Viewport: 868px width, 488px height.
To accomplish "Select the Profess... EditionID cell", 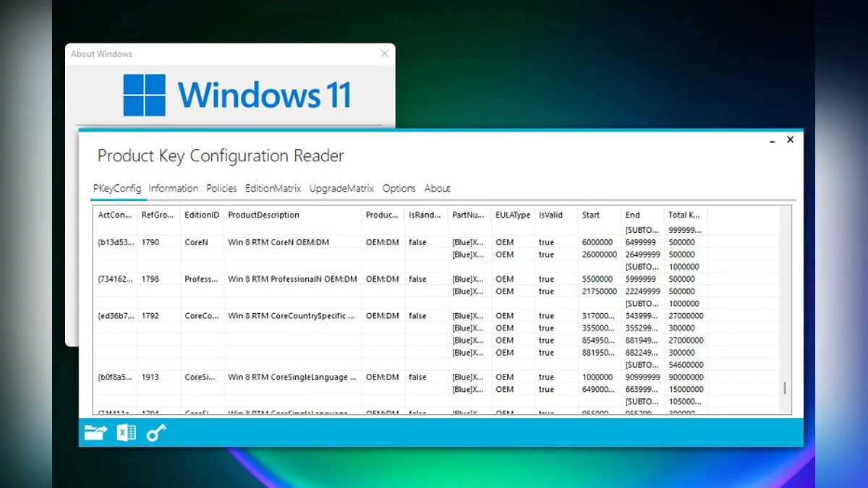I will click(202, 279).
